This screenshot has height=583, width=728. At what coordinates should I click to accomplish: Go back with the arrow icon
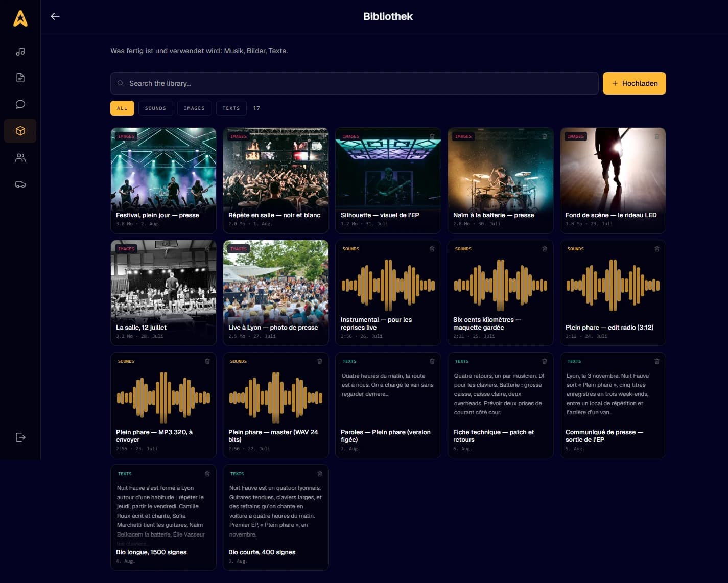[x=55, y=16]
